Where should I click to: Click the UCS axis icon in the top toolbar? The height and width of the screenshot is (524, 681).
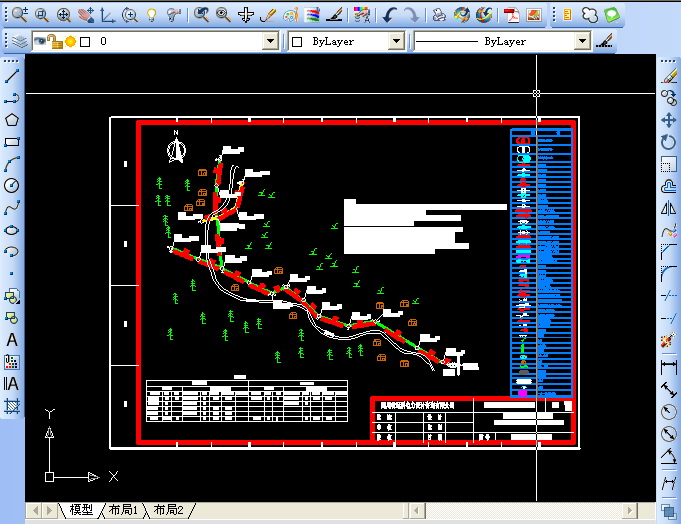click(x=108, y=15)
